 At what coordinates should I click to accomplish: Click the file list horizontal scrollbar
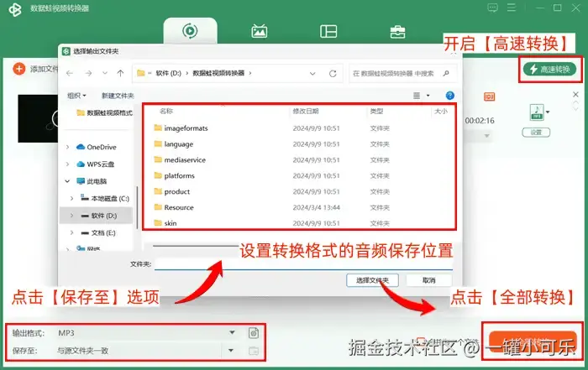point(196,246)
